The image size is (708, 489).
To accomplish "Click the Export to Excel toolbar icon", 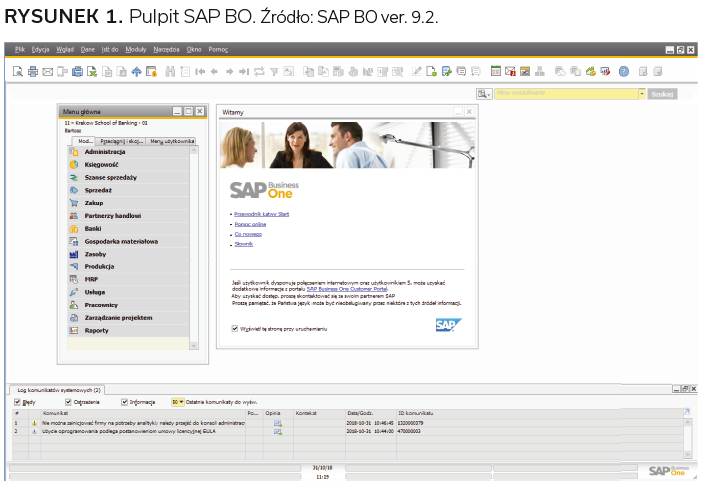I will tap(92, 71).
